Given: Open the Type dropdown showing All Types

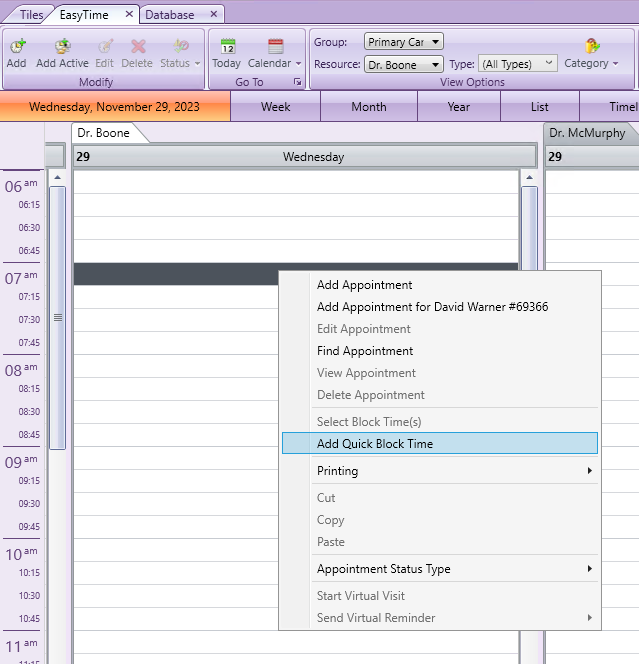Looking at the screenshot, I should (517, 64).
